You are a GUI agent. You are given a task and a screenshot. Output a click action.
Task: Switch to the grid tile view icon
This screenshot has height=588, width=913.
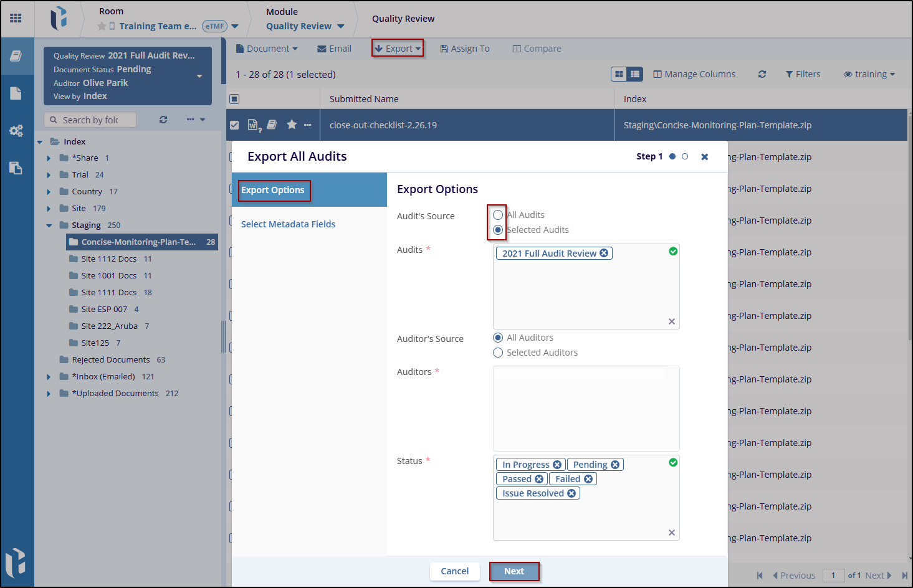click(x=619, y=74)
